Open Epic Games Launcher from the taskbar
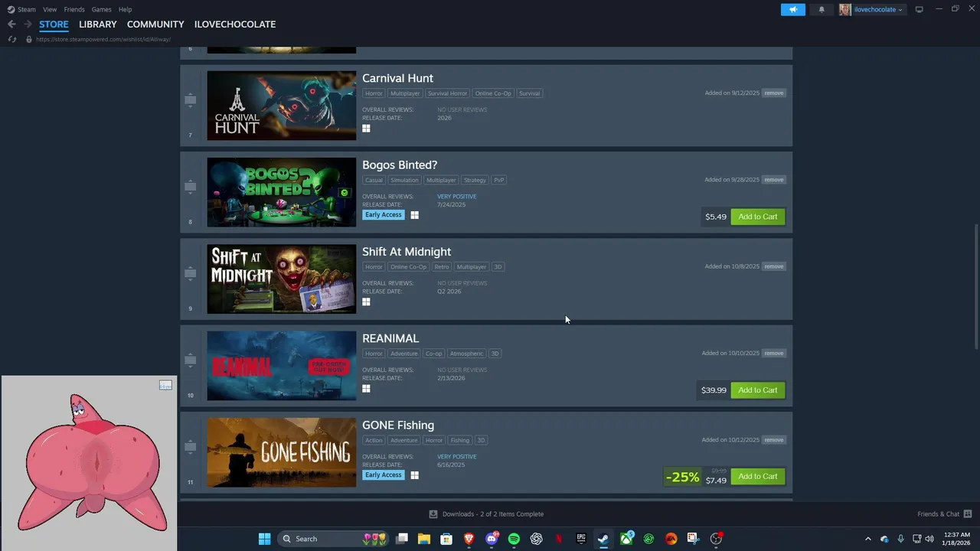 coord(581,539)
